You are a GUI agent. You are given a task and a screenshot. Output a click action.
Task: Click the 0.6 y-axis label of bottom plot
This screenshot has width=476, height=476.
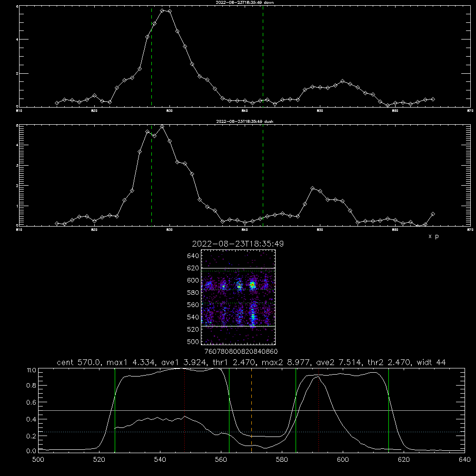[31, 402]
